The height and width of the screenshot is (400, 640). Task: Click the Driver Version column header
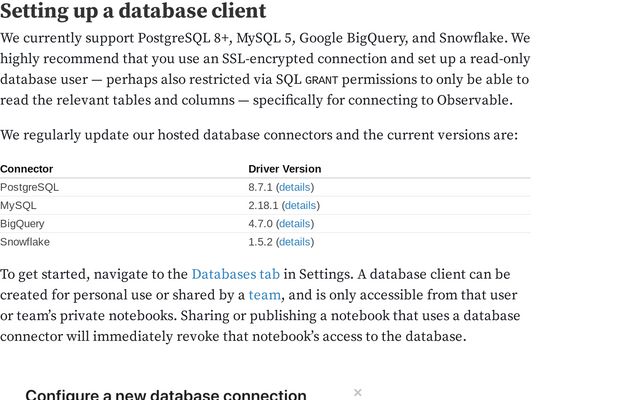(x=285, y=169)
